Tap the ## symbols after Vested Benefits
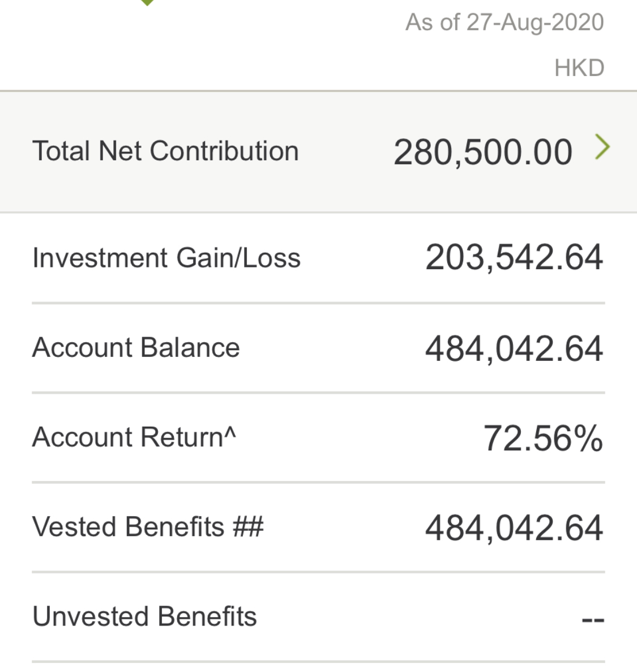Viewport: 637px width, 672px height. click(249, 526)
